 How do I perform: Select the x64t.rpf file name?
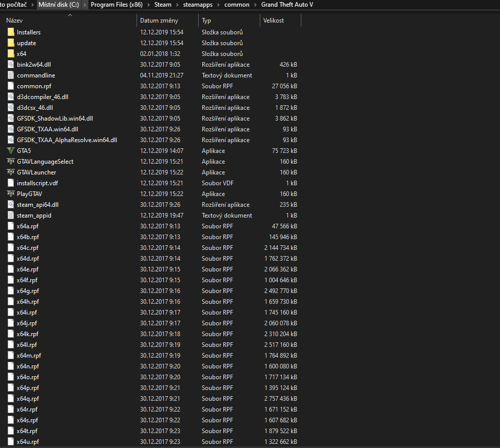[x=27, y=431]
